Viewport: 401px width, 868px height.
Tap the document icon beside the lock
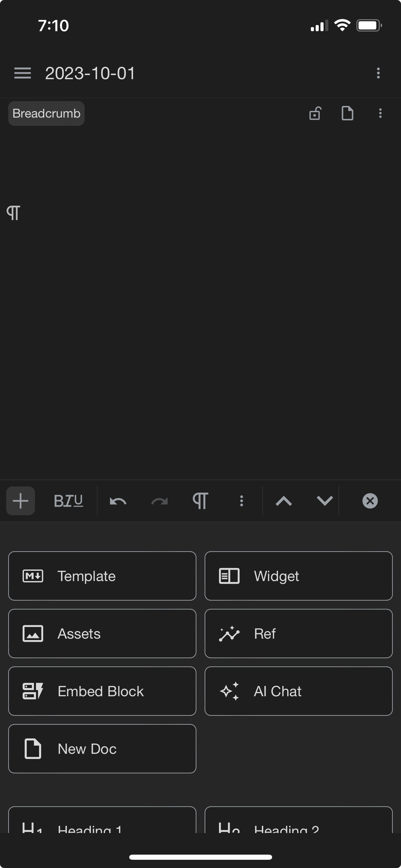(x=347, y=113)
